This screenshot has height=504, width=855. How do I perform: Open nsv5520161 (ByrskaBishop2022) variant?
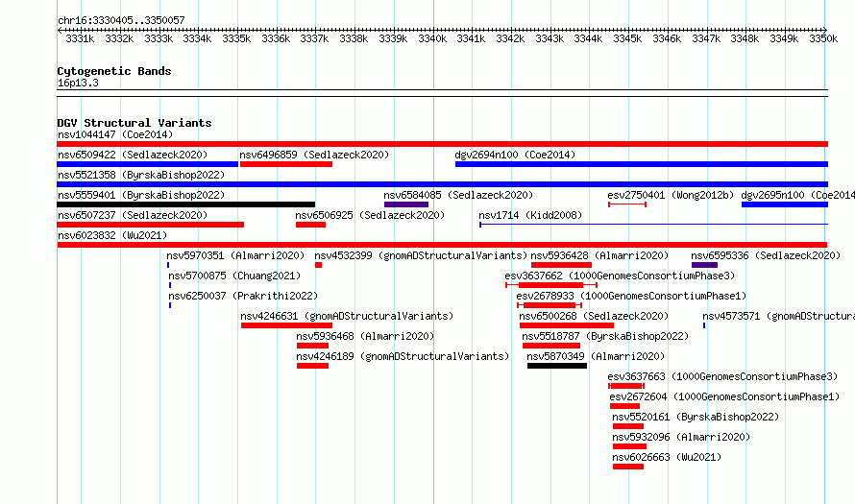[x=696, y=417]
